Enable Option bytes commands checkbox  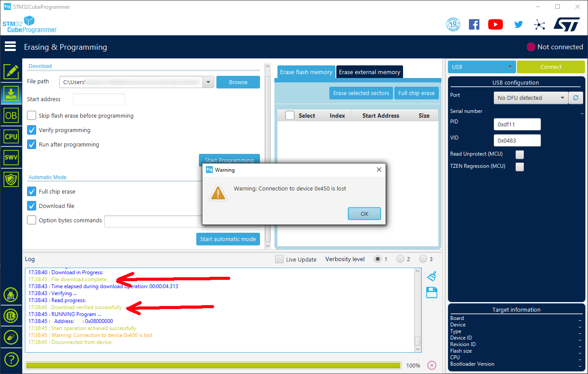pyautogui.click(x=31, y=220)
